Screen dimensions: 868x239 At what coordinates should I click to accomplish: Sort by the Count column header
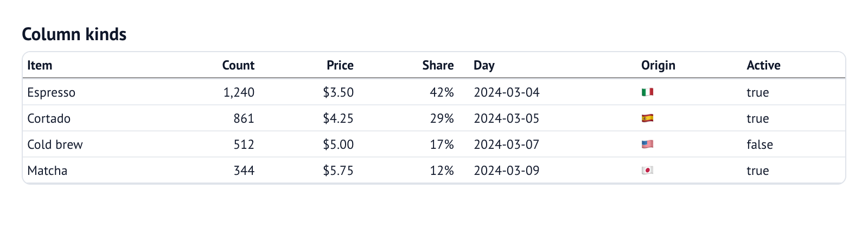tap(238, 65)
